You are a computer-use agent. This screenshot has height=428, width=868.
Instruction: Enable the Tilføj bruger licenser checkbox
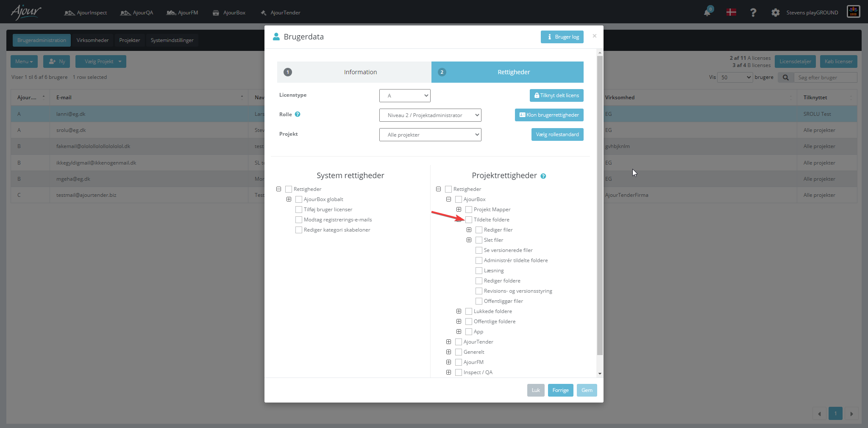coord(299,210)
